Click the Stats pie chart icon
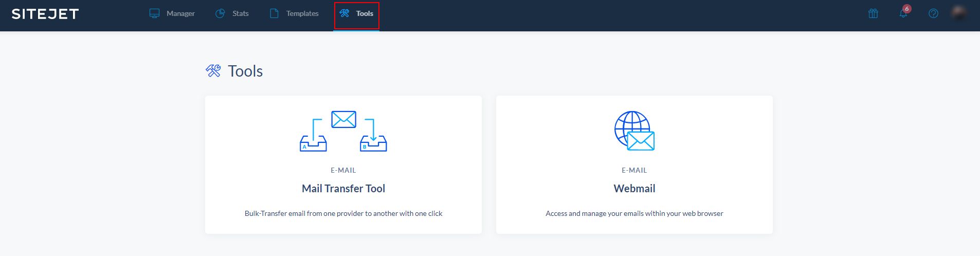Viewport: 980px width, 256px height. tap(220, 13)
